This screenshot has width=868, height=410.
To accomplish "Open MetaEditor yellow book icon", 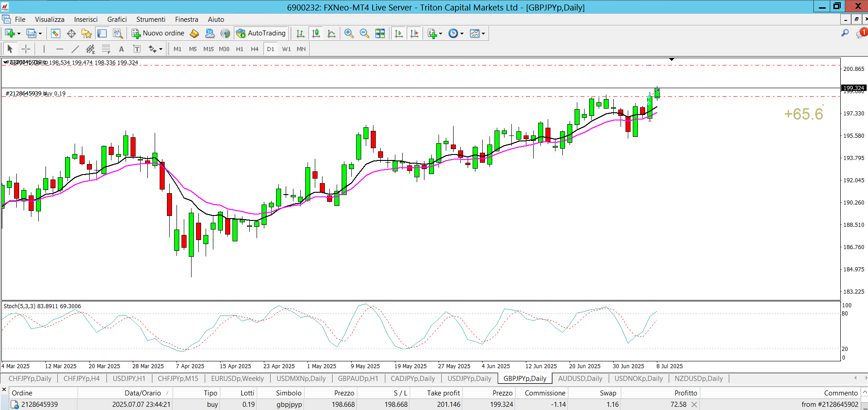I will (194, 33).
